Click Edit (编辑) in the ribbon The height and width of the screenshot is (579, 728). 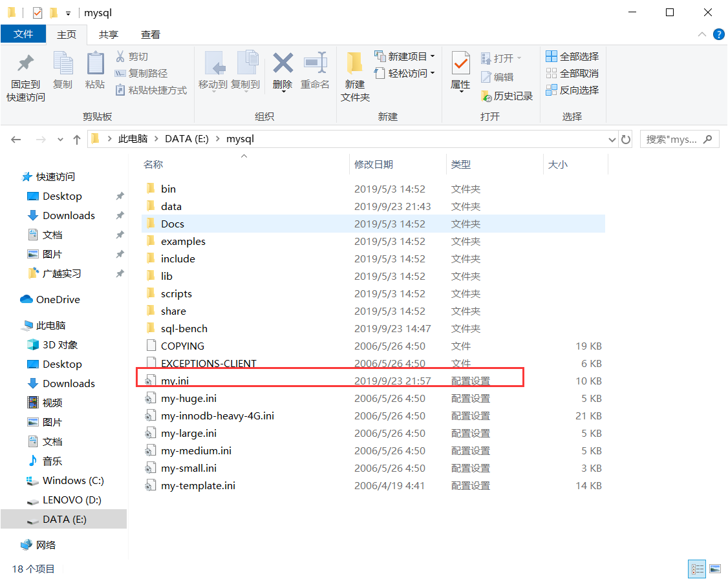(x=497, y=77)
